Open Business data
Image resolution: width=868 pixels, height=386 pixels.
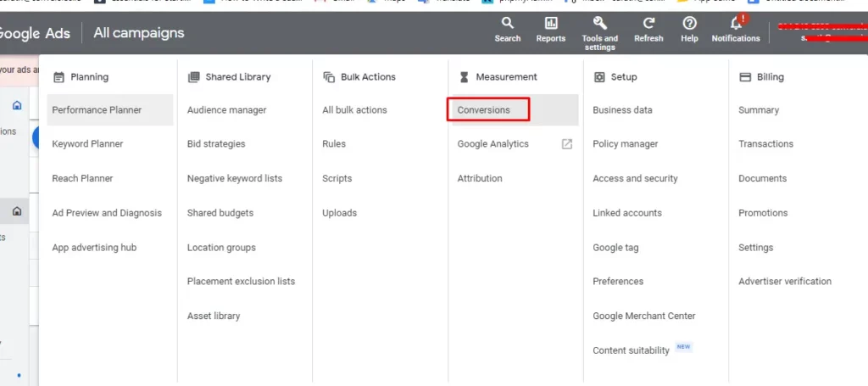pos(623,110)
